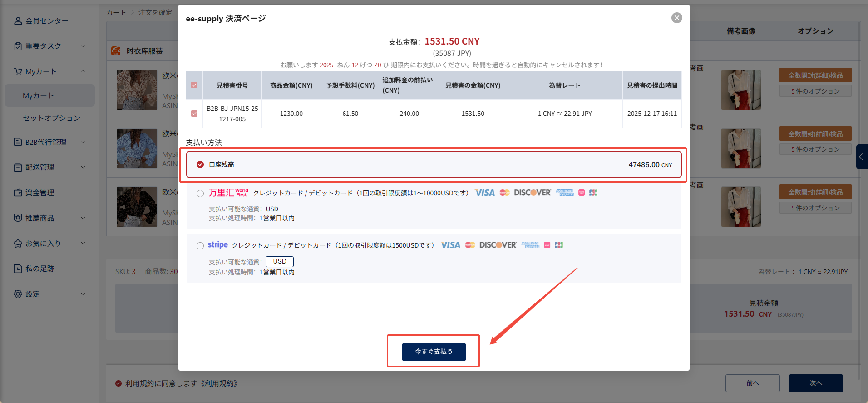Click the VISA logo in the Stripe row

coord(450,245)
